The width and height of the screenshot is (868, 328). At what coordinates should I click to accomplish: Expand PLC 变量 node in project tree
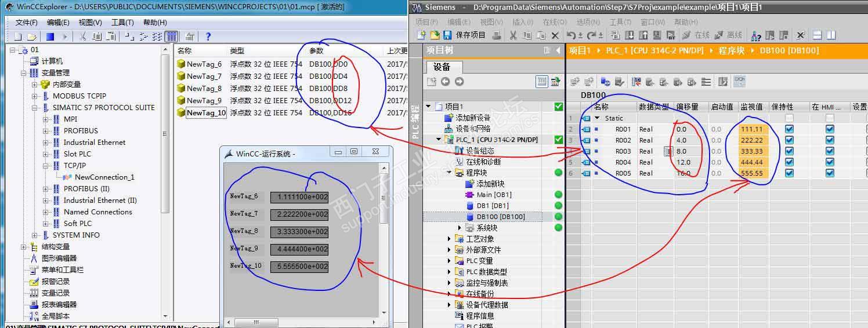[x=450, y=261]
